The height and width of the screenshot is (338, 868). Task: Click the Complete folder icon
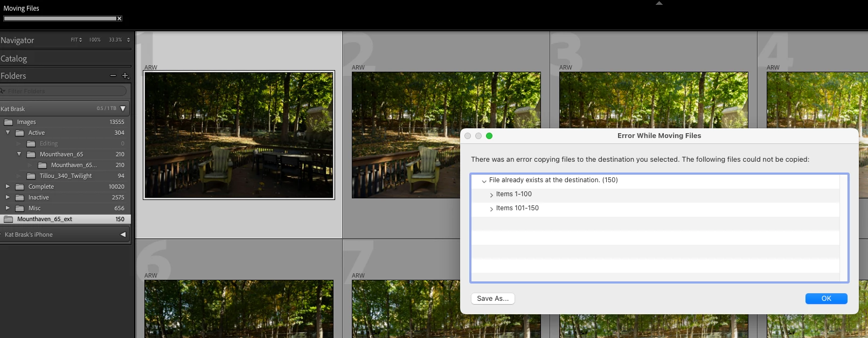coord(20,187)
